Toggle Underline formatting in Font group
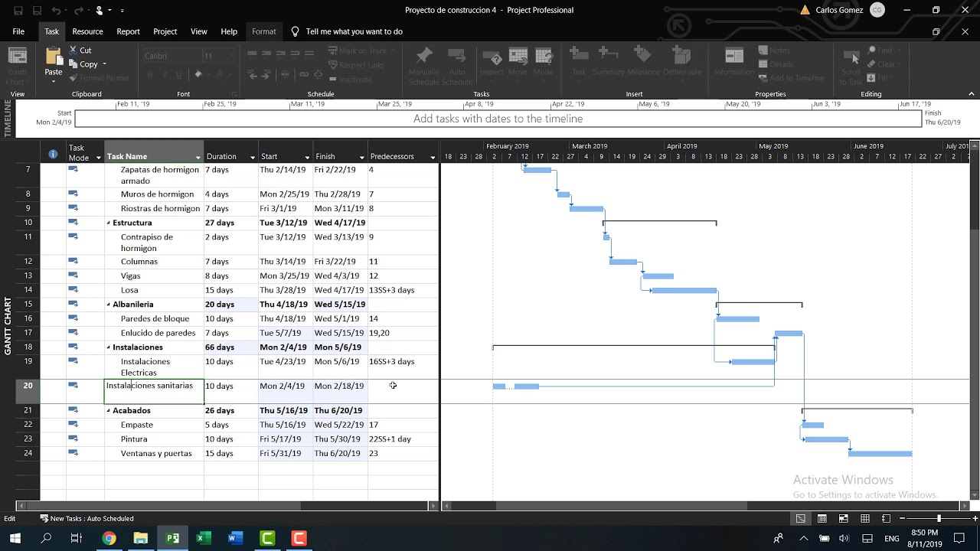 point(179,74)
